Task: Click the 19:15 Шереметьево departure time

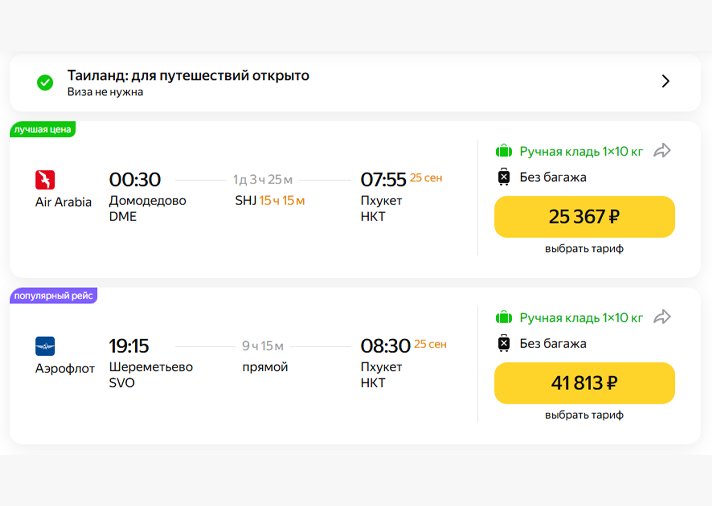Action: [x=129, y=346]
